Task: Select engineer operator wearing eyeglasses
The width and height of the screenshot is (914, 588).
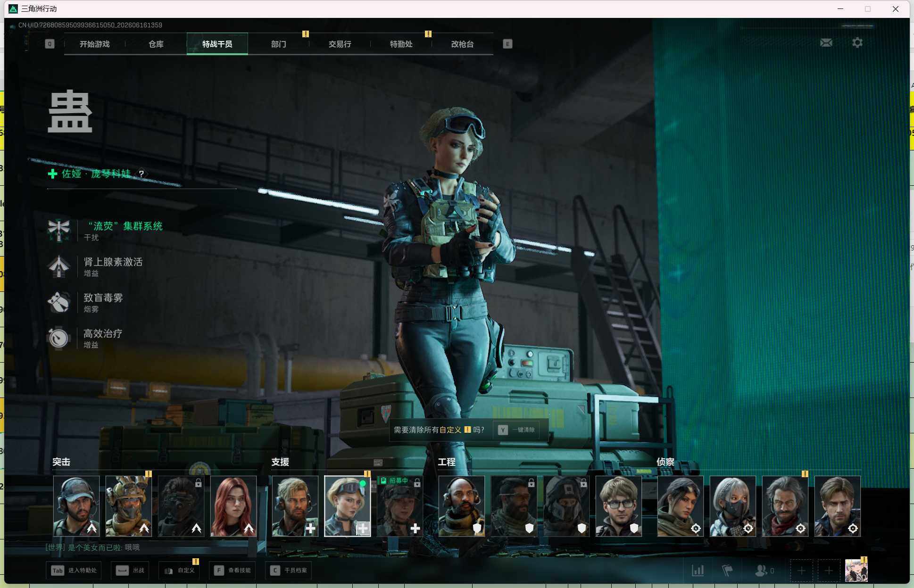Action: (619, 506)
